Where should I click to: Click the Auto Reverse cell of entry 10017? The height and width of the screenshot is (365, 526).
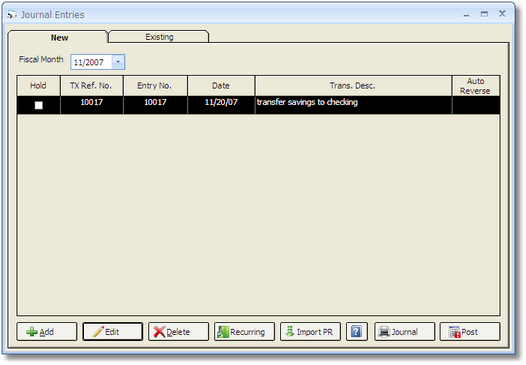pos(476,105)
